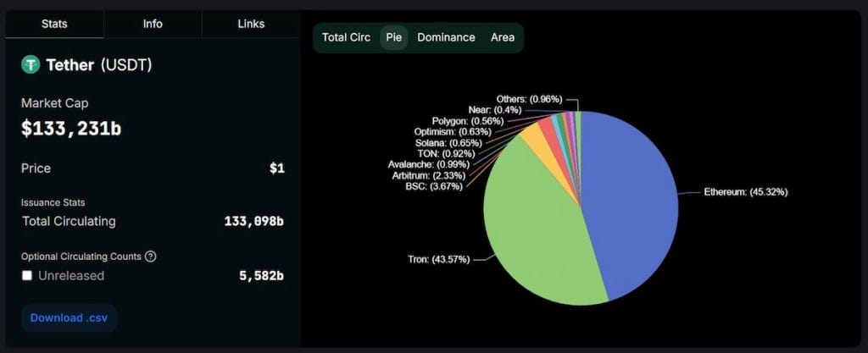
Task: Click the Total Circulating label
Action: [x=70, y=222]
